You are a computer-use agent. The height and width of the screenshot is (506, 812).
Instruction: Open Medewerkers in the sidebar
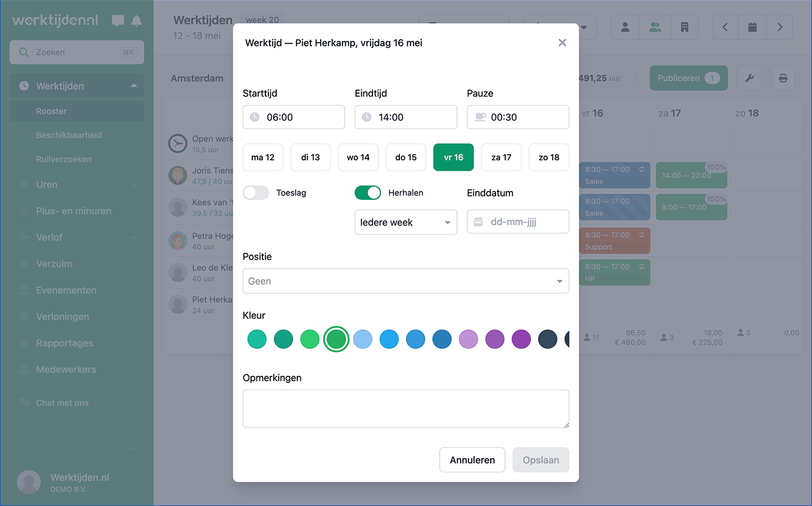[x=66, y=369]
